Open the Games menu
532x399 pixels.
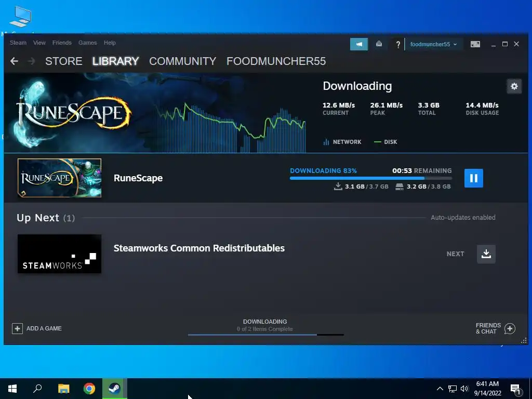click(x=87, y=43)
